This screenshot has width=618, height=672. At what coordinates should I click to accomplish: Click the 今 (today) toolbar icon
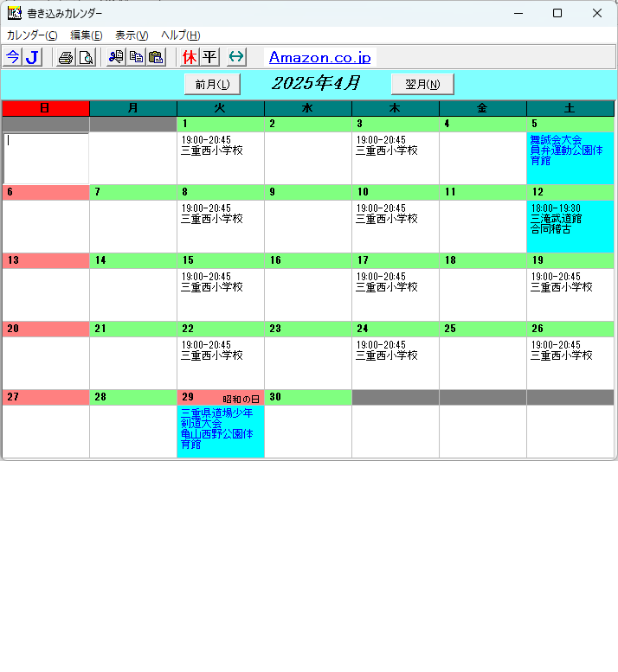click(x=12, y=57)
